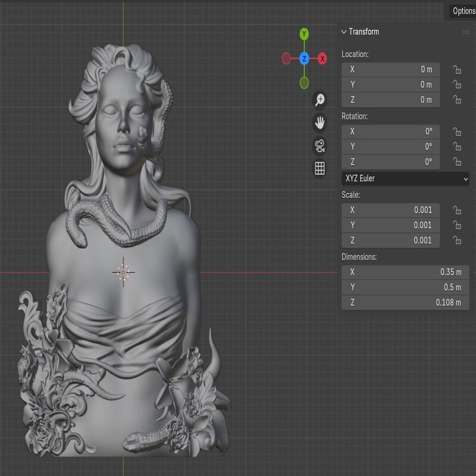Lock Location X with padlock icon

457,70
